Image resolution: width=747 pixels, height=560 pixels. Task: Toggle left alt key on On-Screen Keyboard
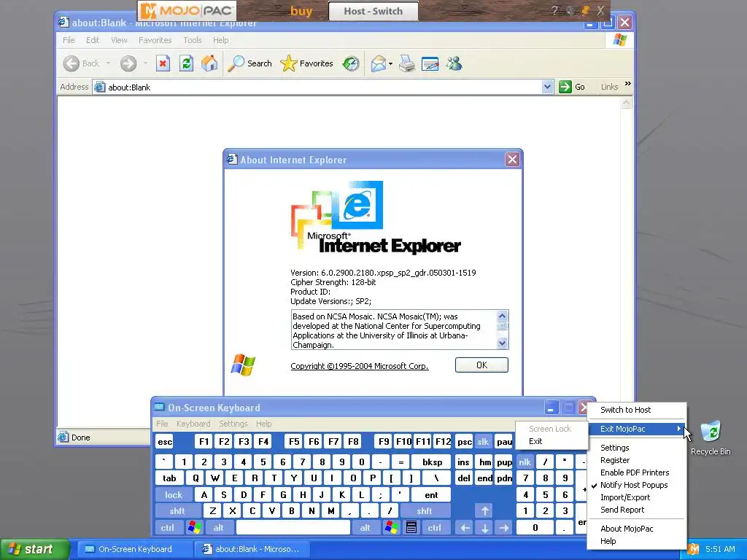point(219,528)
